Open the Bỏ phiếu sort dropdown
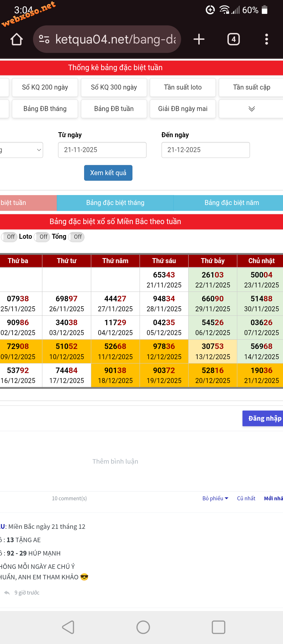This screenshot has width=283, height=644. click(x=215, y=498)
